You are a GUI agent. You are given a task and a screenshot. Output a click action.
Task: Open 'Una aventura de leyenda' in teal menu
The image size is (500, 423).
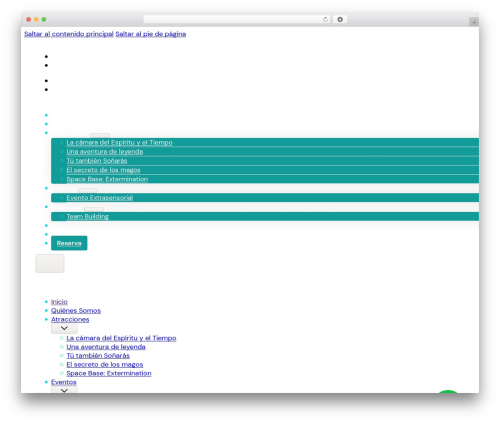105,152
